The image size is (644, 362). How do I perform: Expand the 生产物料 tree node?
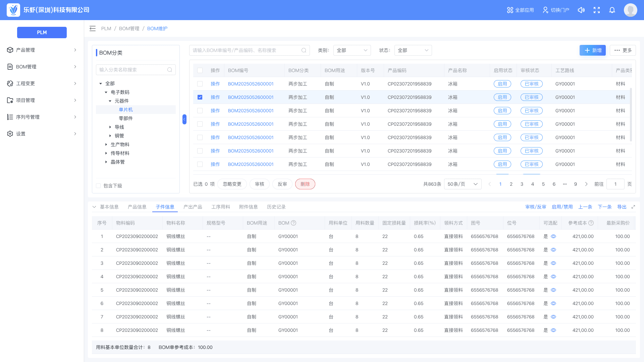point(106,144)
